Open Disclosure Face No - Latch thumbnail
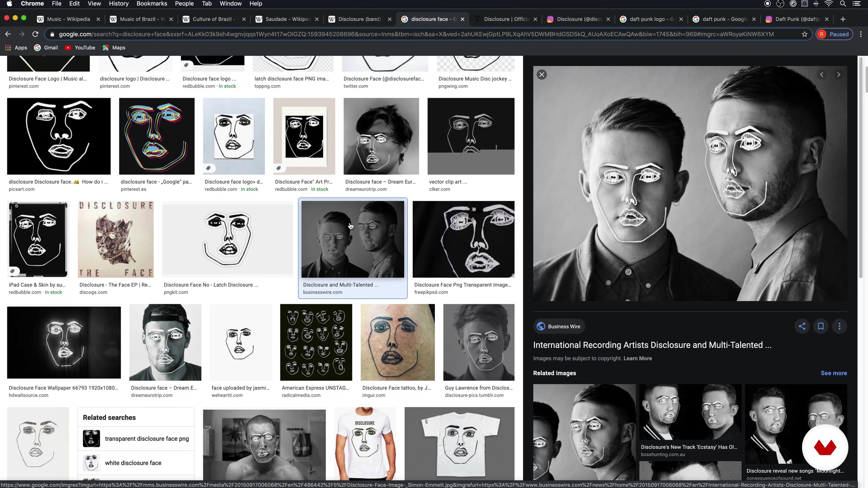The width and height of the screenshot is (868, 488). tap(227, 239)
